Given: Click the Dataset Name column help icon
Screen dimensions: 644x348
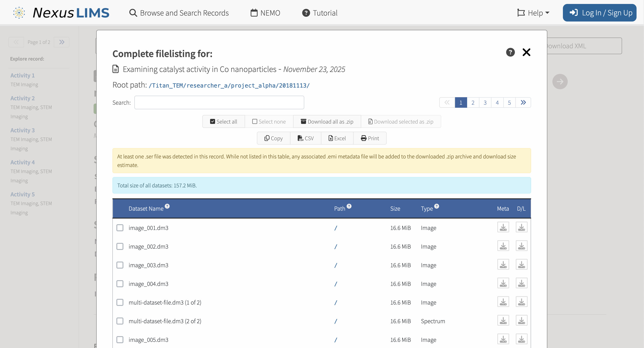Looking at the screenshot, I should [x=167, y=206].
